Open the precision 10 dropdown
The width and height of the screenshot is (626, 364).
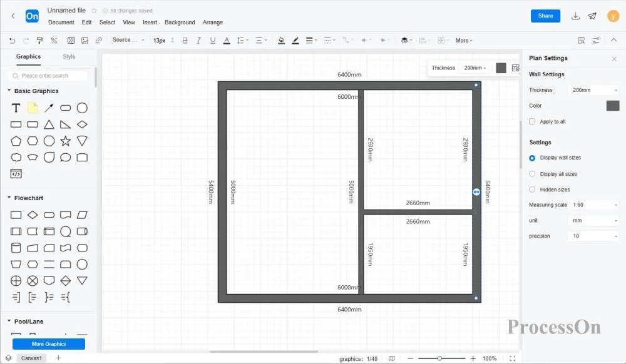tap(593, 236)
